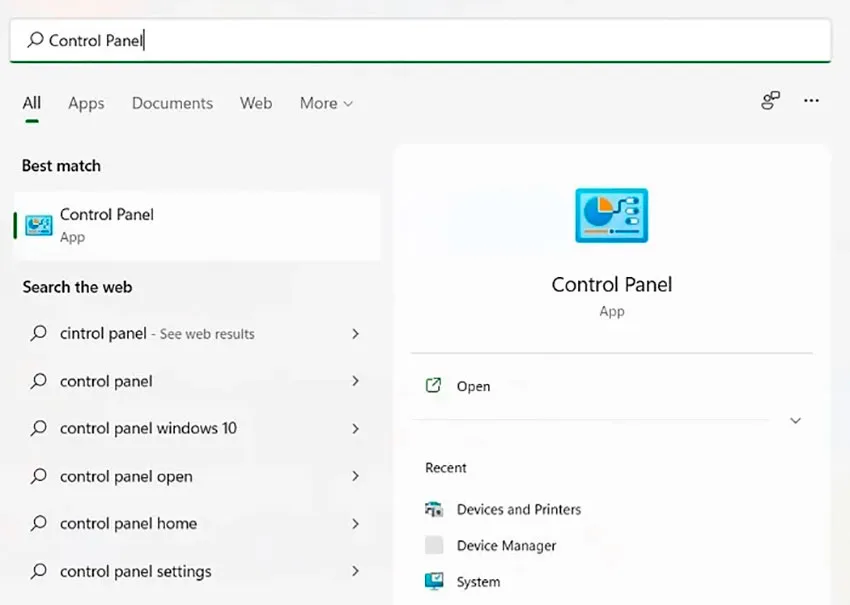The height and width of the screenshot is (605, 850).
Task: Switch to the Web tab
Action: point(256,103)
